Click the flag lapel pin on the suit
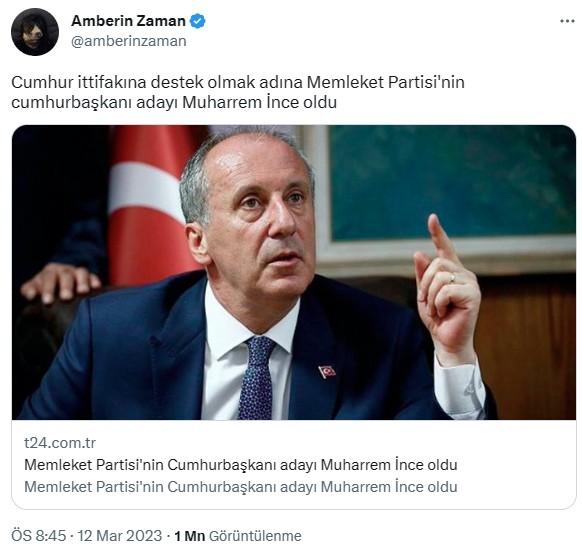Image resolution: width=582 pixels, height=555 pixels. tap(327, 371)
